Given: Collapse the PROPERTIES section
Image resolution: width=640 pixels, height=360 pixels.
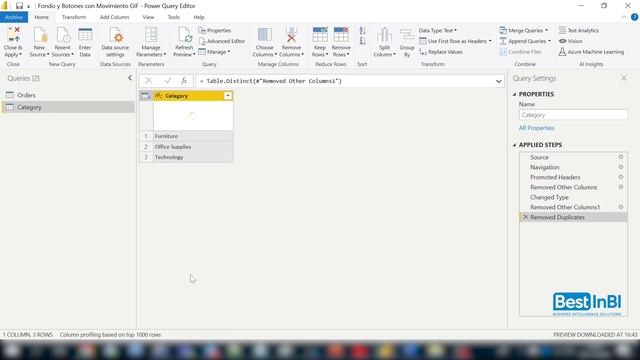Looking at the screenshot, I should (514, 94).
